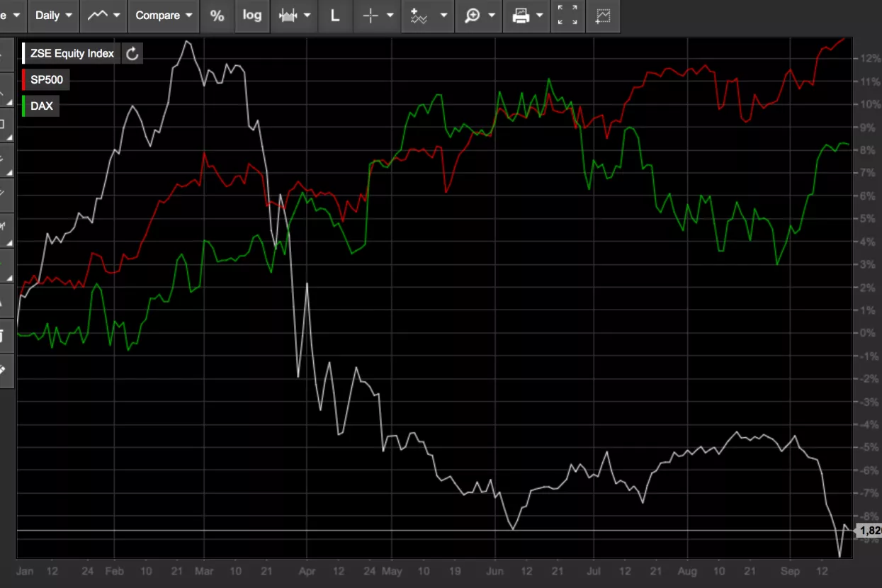
Task: Enter fullscreen with the expand arrows icon
Action: tap(567, 16)
